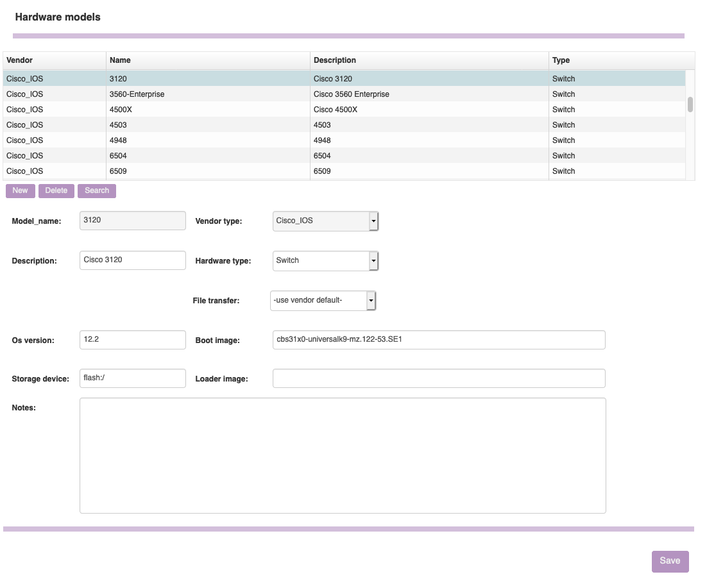Focus the Description input field
The image size is (707, 588).
(133, 260)
